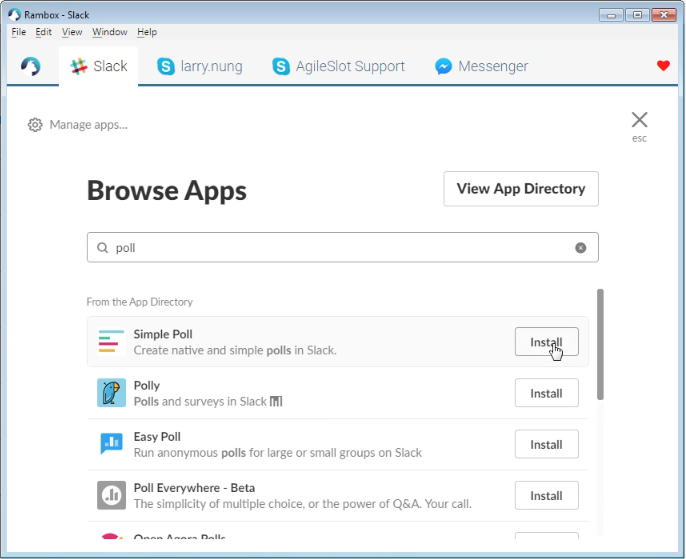This screenshot has width=686, height=559.
Task: Click the Simple Poll app icon
Action: [111, 341]
